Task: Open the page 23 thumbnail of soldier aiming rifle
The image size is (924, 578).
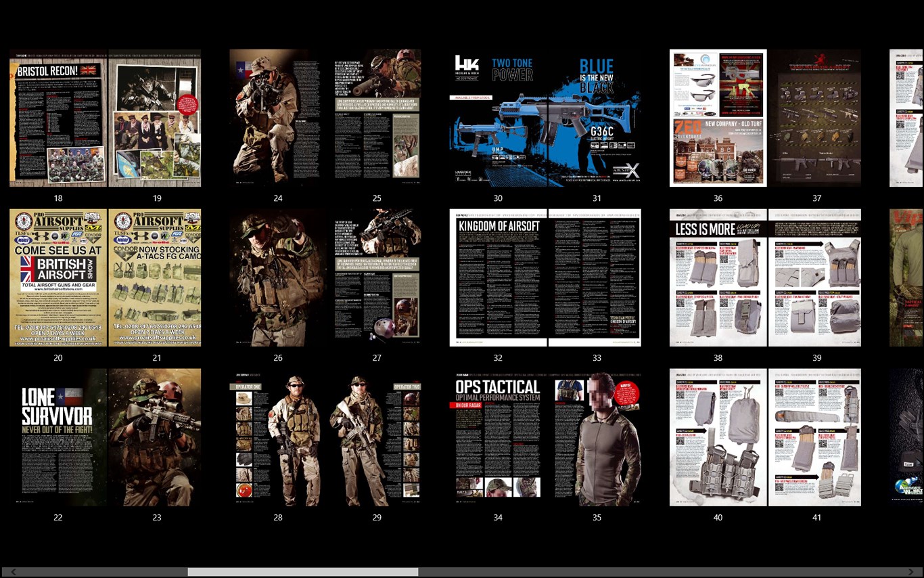Action: pos(155,437)
